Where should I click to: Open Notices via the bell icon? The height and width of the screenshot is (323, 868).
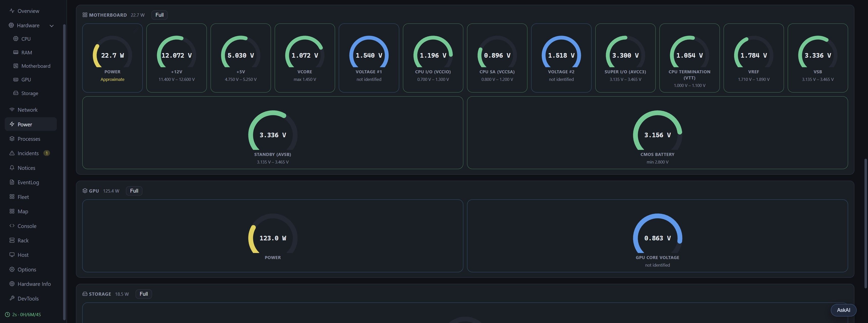pyautogui.click(x=12, y=168)
